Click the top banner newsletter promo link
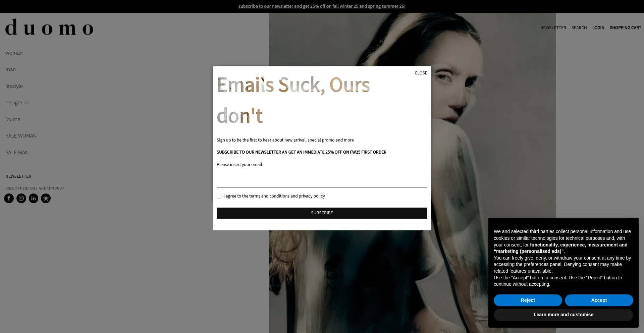The image size is (644, 333). (x=322, y=6)
